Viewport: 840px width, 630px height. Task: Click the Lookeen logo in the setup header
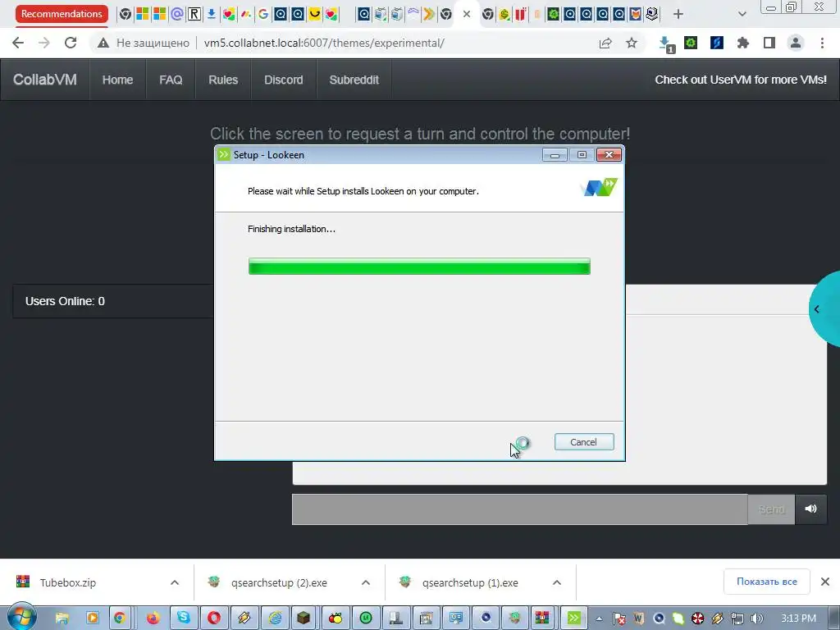[x=599, y=187]
